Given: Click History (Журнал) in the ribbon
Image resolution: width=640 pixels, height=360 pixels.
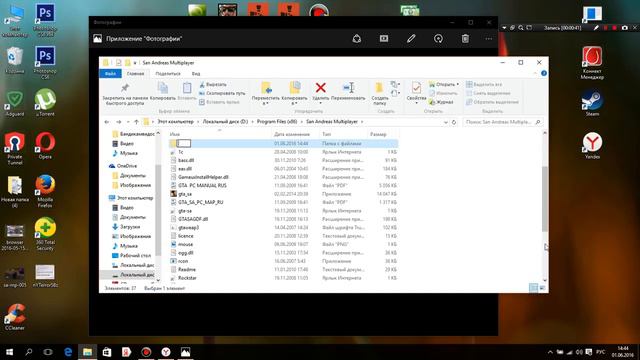Looking at the screenshot, I should (441, 102).
